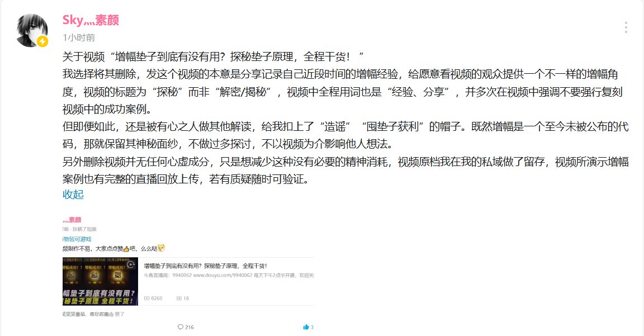Click the watch-later icon on the video cover
The width and height of the screenshot is (644, 336).
pyautogui.click(x=131, y=264)
